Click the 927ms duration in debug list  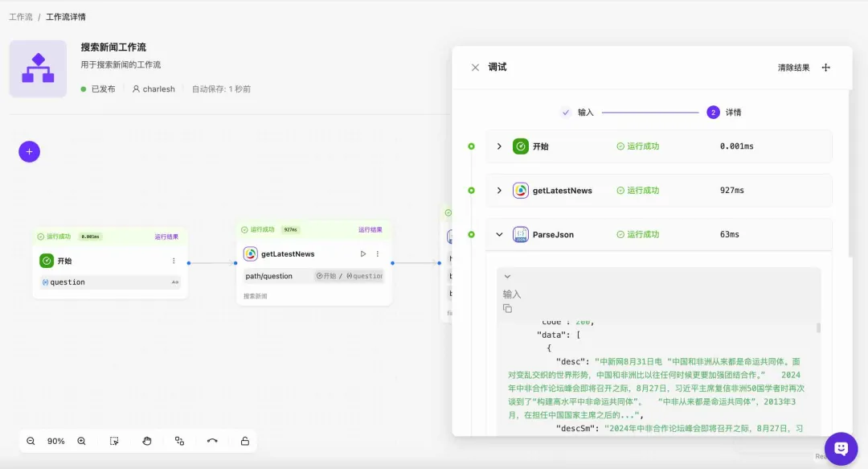coord(732,190)
